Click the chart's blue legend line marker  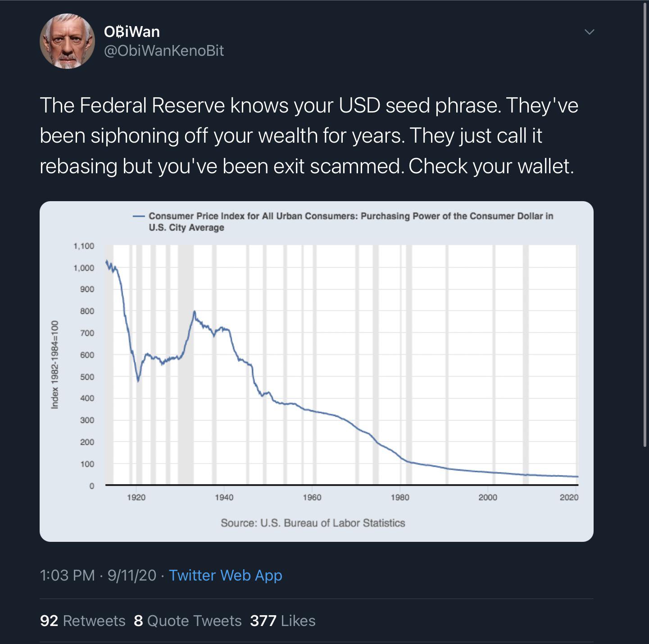coord(138,216)
